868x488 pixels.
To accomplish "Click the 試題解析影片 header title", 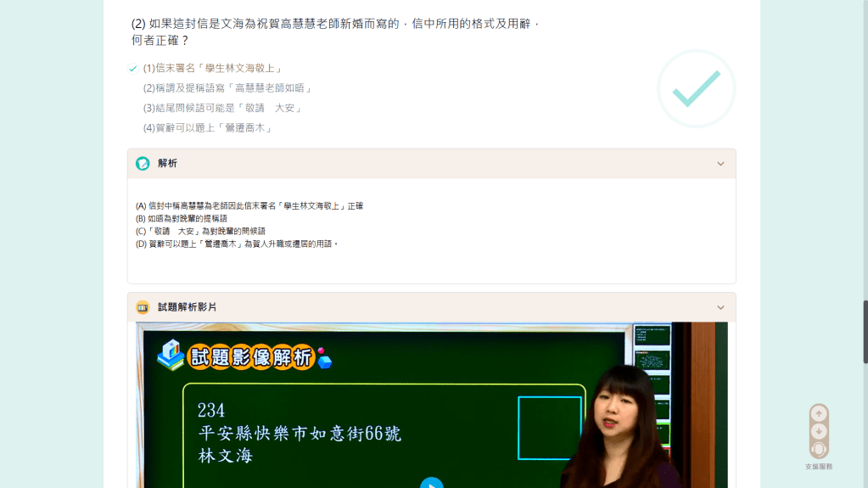I will pyautogui.click(x=187, y=307).
